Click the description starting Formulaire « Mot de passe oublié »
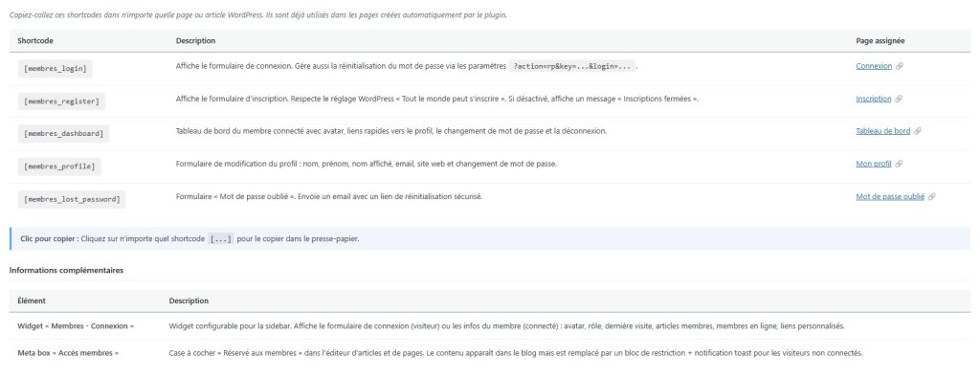Screen dimensions: 980x379 click(329, 196)
